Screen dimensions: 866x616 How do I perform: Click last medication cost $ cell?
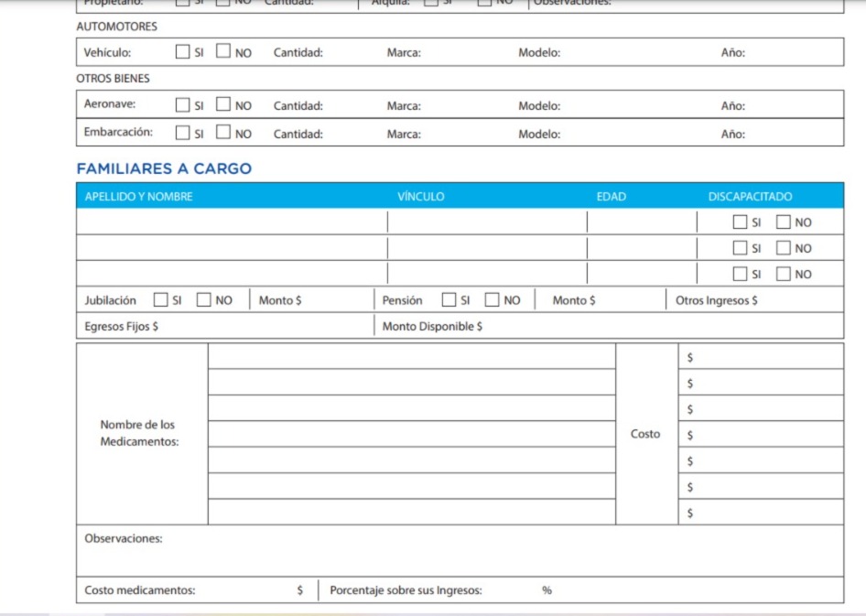761,512
